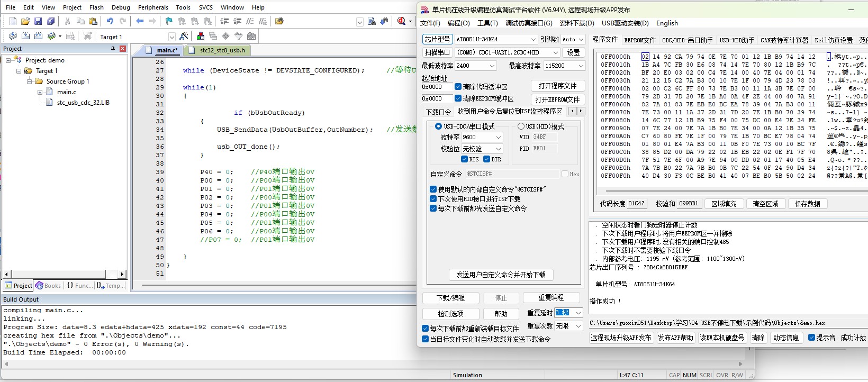The width and height of the screenshot is (868, 382).
Task: Click the Unindent selection icon
Action: pos(237,21)
